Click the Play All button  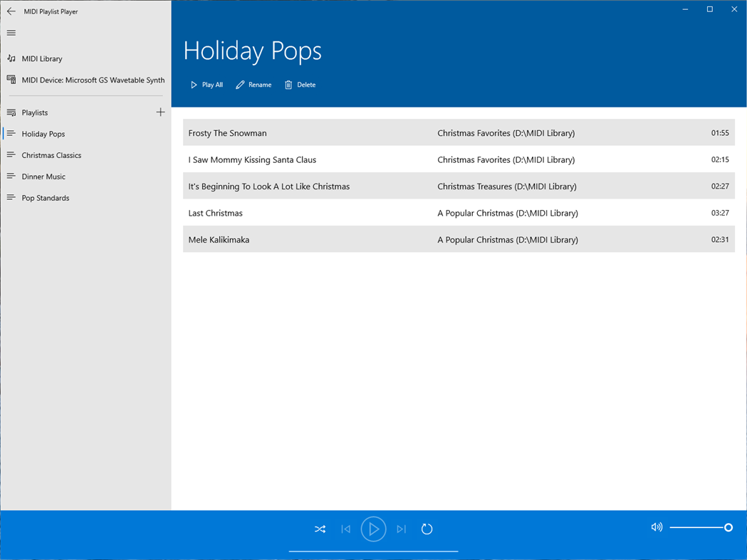[x=206, y=85]
